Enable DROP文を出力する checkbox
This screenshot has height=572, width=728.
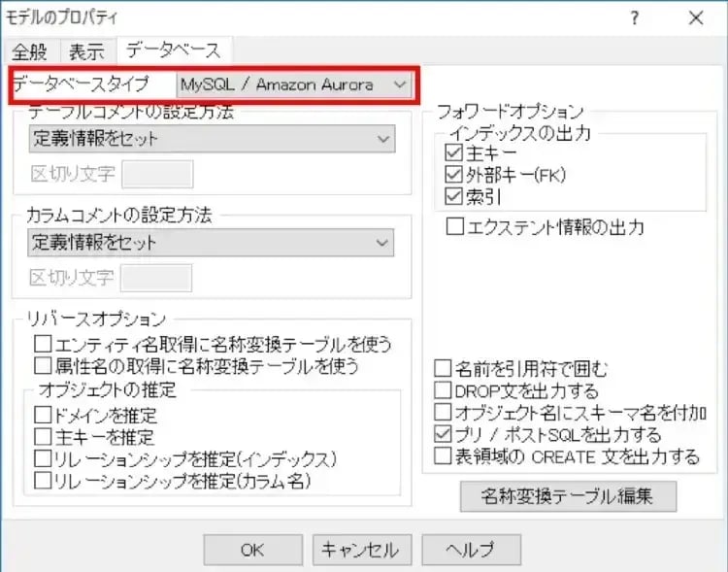click(x=443, y=391)
